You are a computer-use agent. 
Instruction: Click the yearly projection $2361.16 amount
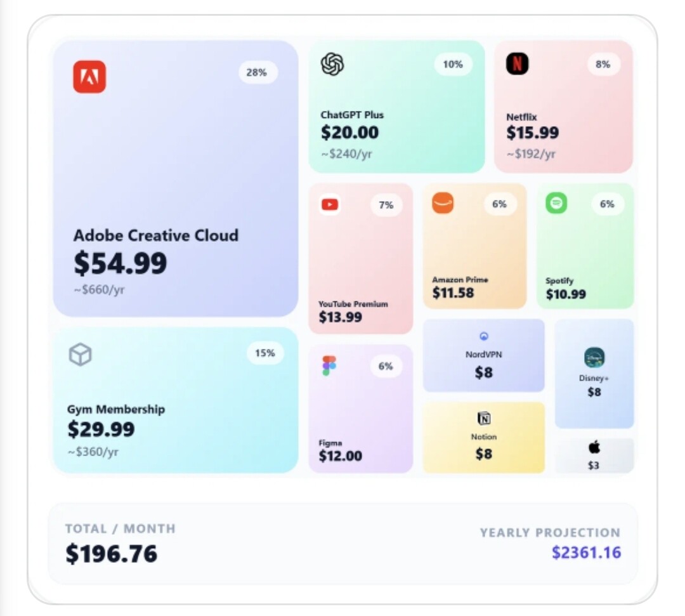pyautogui.click(x=586, y=553)
